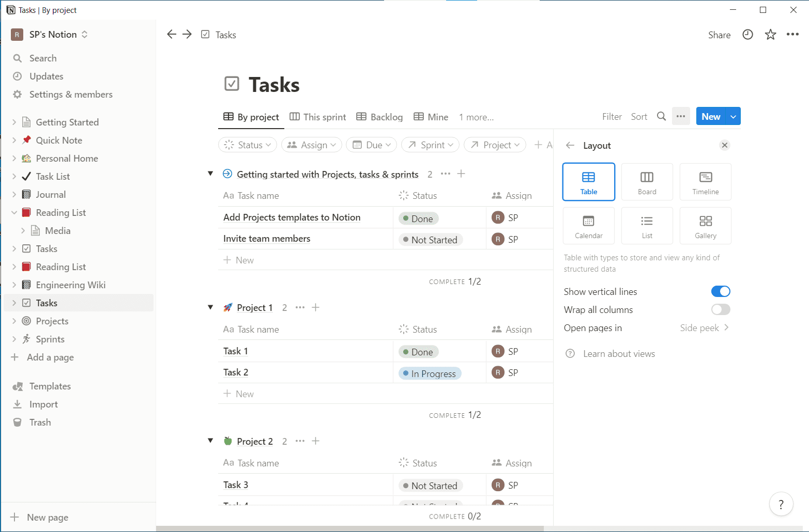Add a task to Project 2 group with plus

click(316, 441)
